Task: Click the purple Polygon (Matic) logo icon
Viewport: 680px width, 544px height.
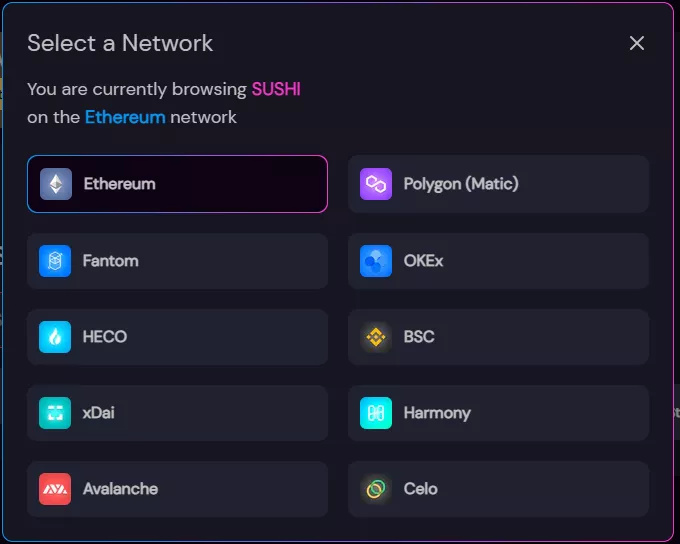Action: coord(376,184)
